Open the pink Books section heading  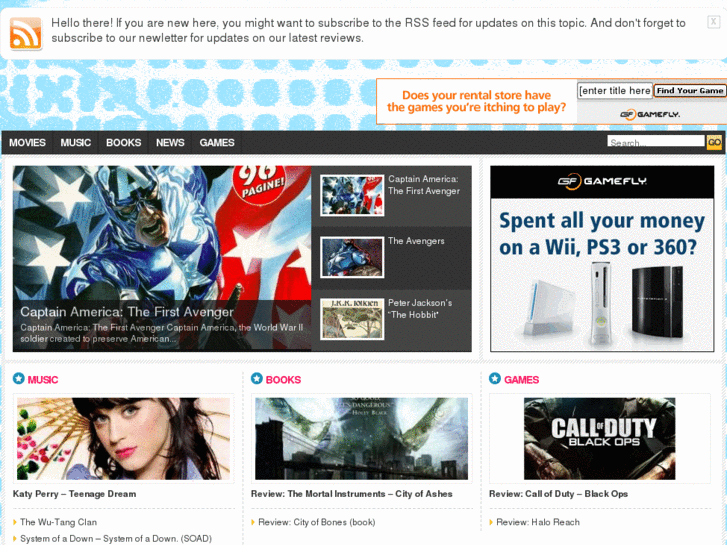point(283,380)
